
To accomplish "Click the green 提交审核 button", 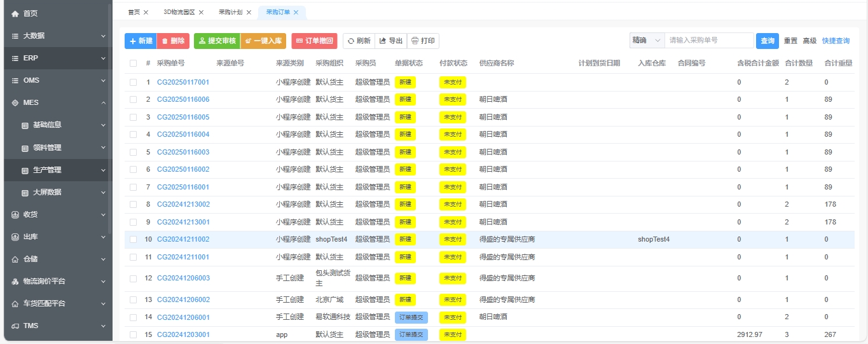I will pyautogui.click(x=217, y=41).
